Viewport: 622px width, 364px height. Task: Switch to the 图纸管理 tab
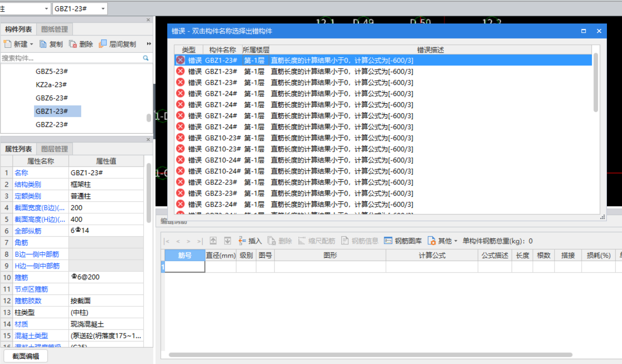coord(55,29)
